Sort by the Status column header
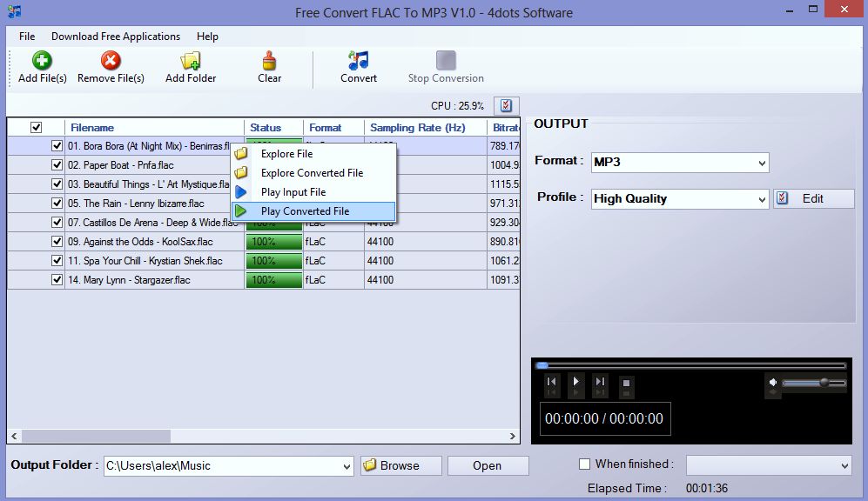This screenshot has height=501, width=868. coord(273,128)
